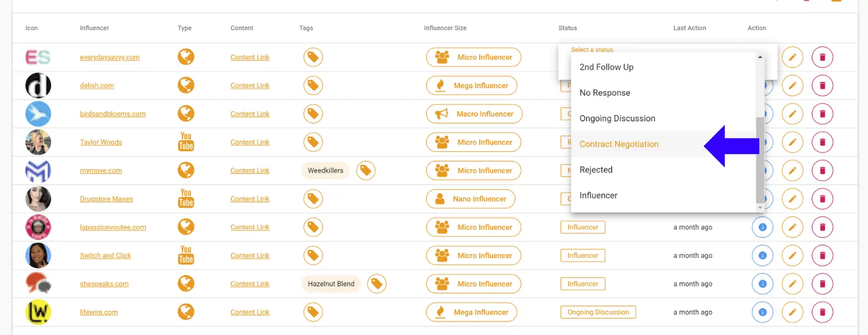Click the status list scrollbar thumb
Image resolution: width=868 pixels, height=335 pixels.
point(760,159)
